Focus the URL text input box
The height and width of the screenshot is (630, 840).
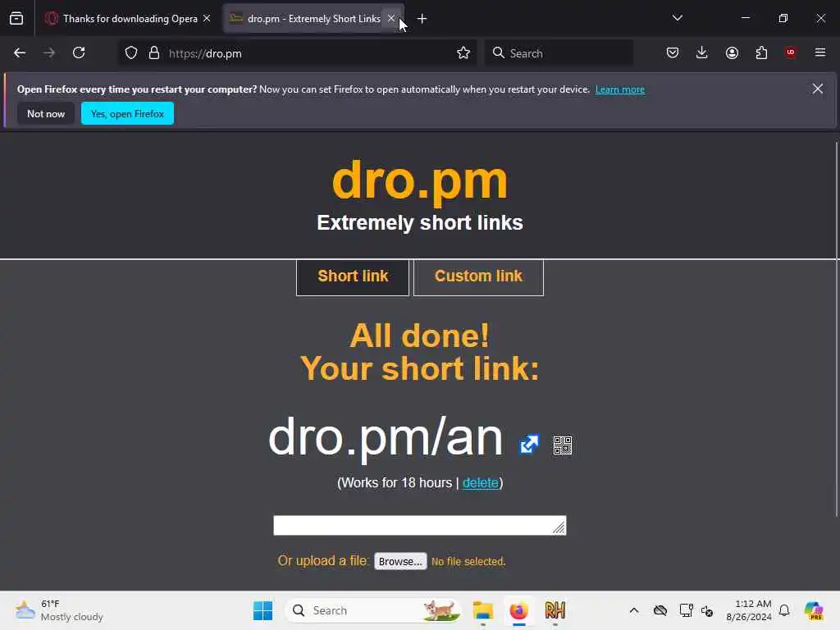click(419, 526)
